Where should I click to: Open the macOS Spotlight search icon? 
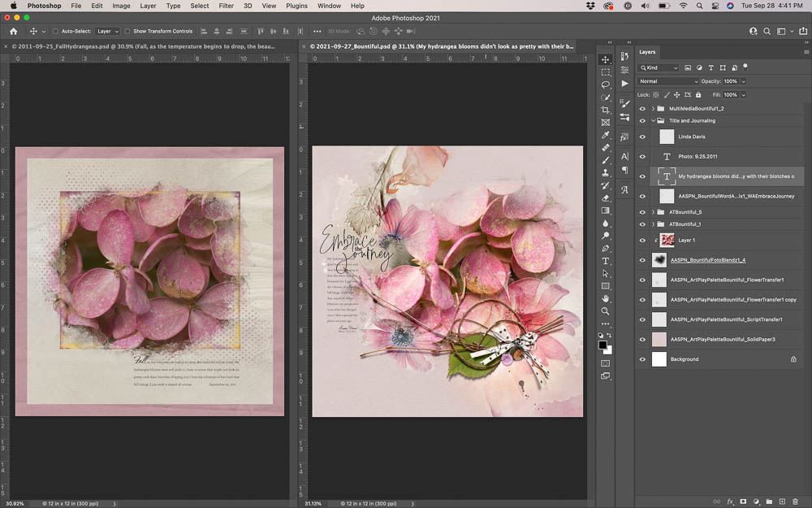pyautogui.click(x=699, y=6)
